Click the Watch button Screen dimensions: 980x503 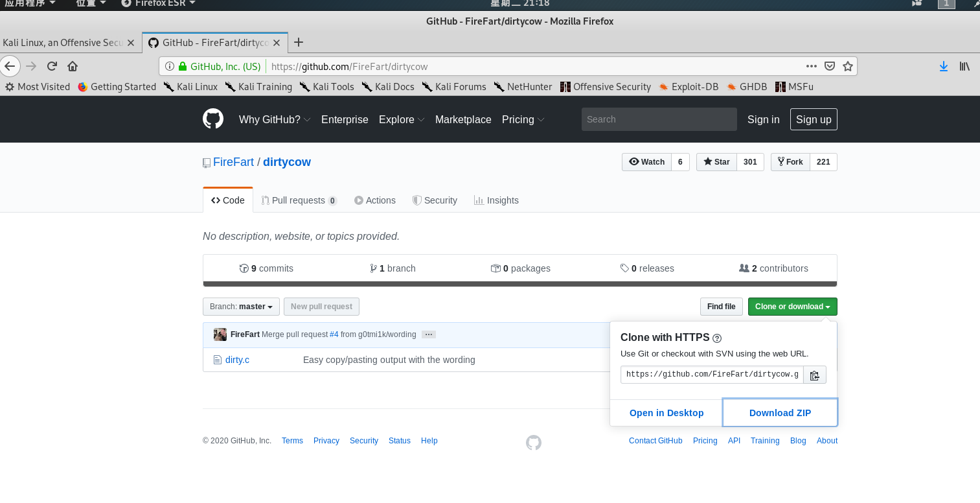coord(646,162)
